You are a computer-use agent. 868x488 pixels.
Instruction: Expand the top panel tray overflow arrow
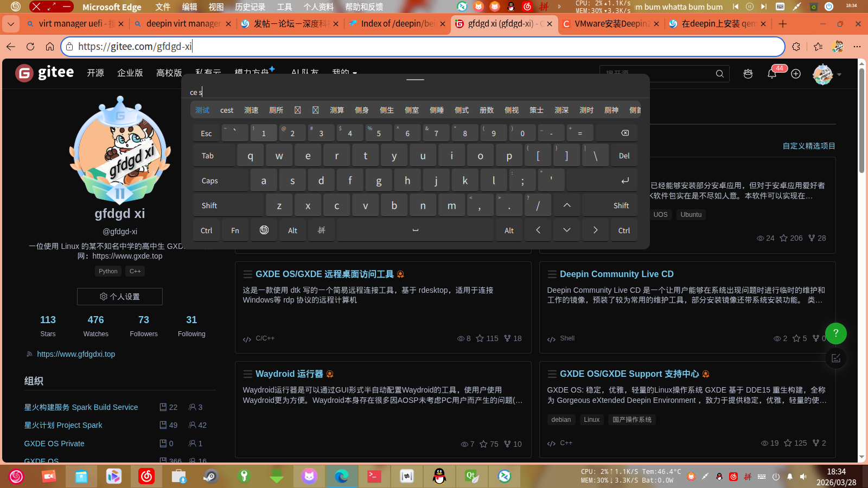coord(559,7)
